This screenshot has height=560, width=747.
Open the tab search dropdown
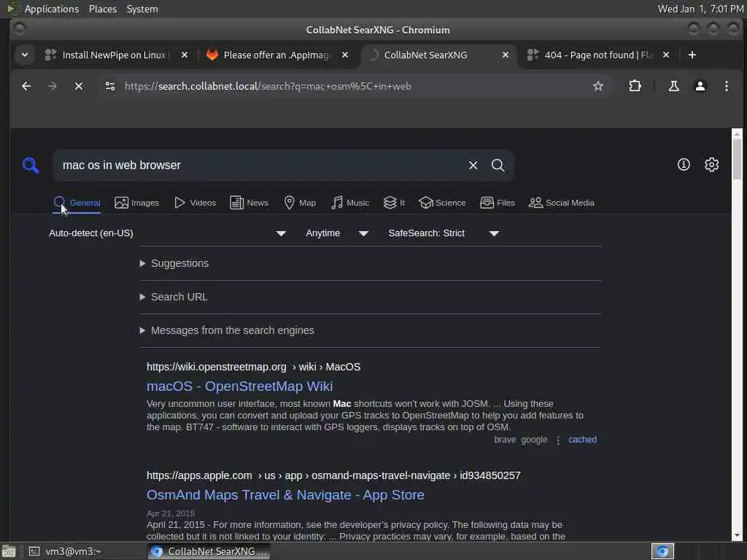(x=25, y=55)
